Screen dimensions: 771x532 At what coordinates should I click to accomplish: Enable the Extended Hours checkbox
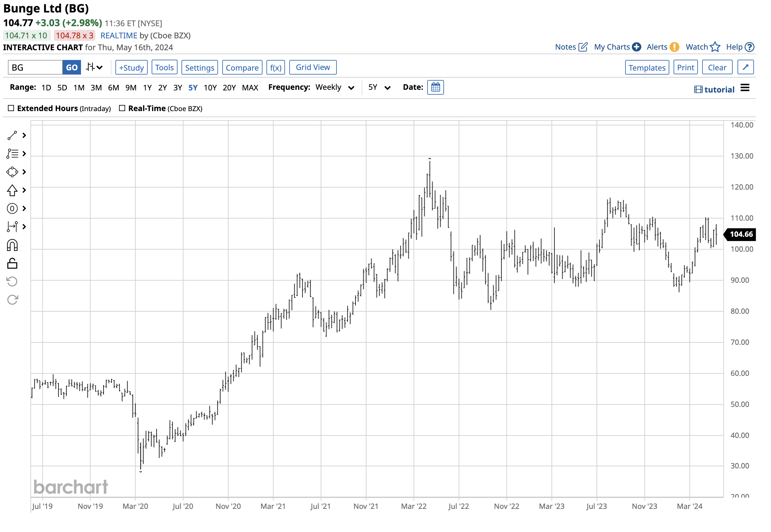pos(11,108)
